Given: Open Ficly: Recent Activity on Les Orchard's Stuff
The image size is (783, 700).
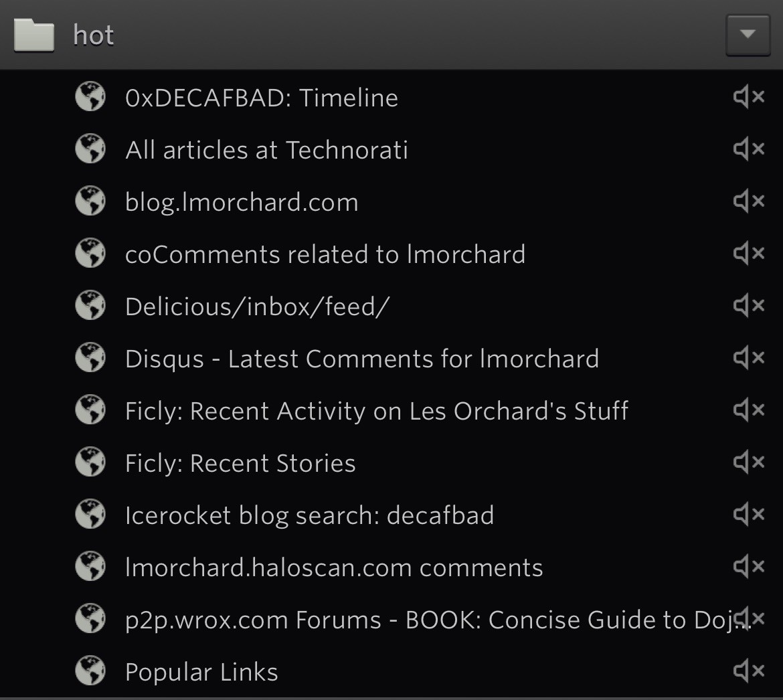Looking at the screenshot, I should [376, 411].
